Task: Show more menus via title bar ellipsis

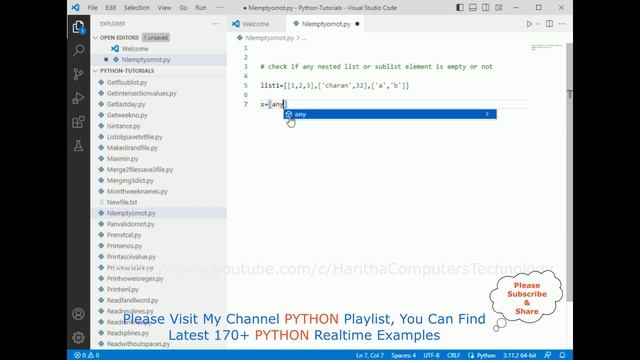Action: (220, 8)
